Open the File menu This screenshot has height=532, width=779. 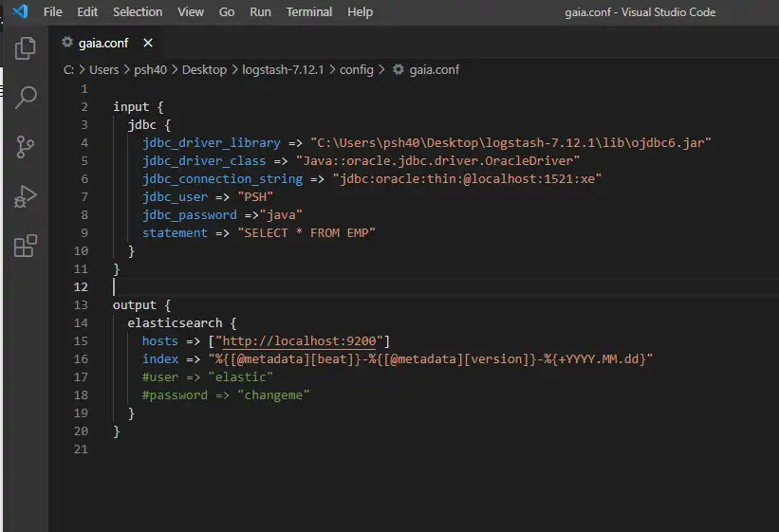[x=53, y=12]
